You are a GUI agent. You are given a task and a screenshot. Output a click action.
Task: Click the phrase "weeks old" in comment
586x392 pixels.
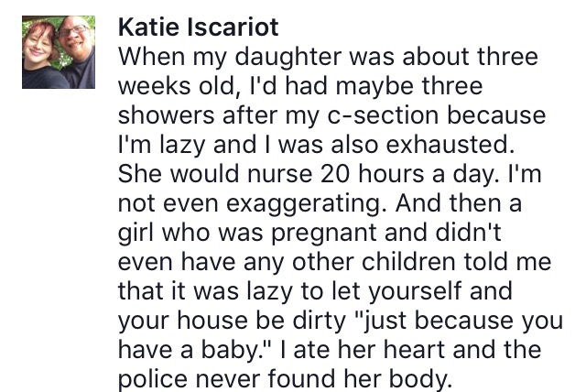click(x=178, y=86)
